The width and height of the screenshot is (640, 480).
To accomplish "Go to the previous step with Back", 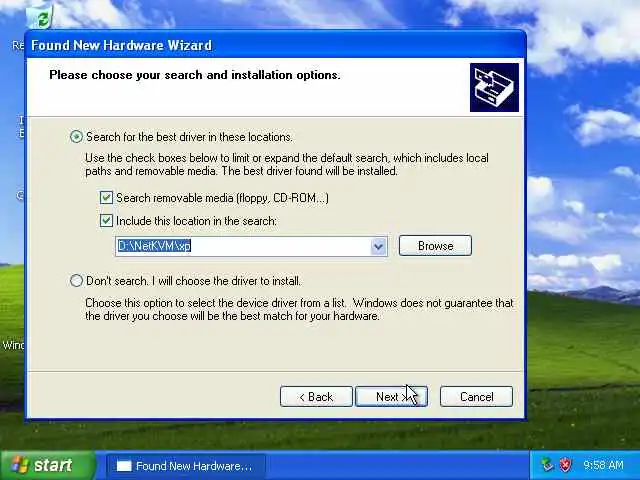I will [x=316, y=396].
